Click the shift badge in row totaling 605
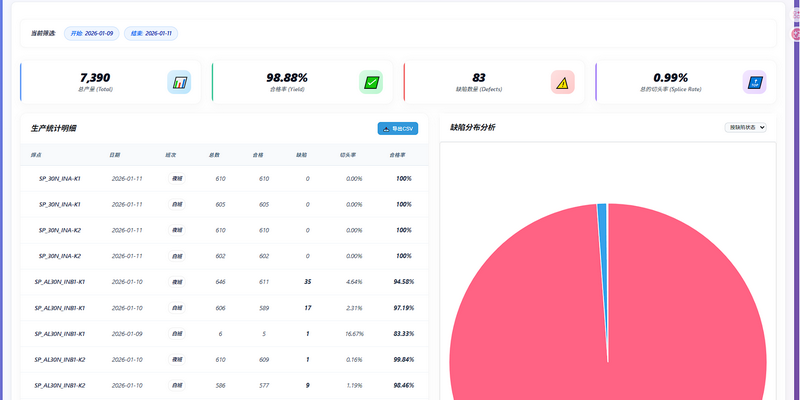The height and width of the screenshot is (400, 800). [x=177, y=204]
